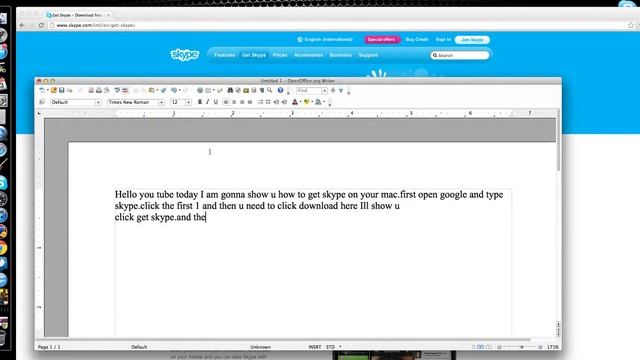This screenshot has height=360, width=640.
Task: Bookmark the page with Chrome's star icon
Action: click(631, 25)
